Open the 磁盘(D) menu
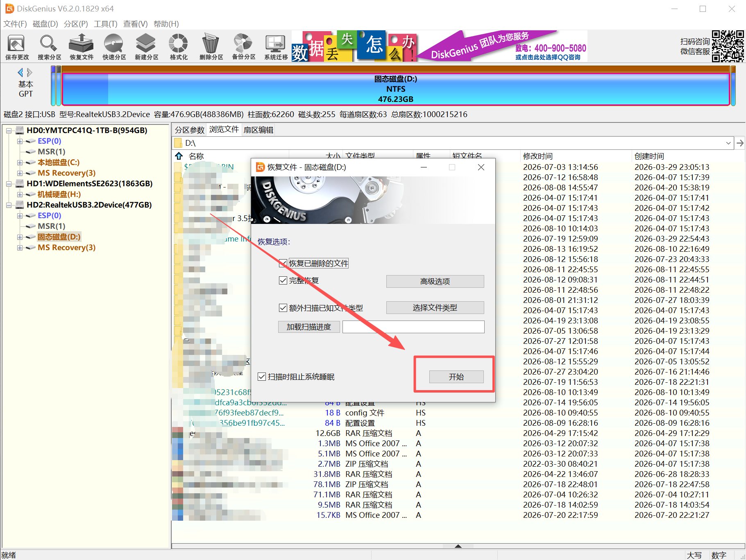 click(x=45, y=24)
